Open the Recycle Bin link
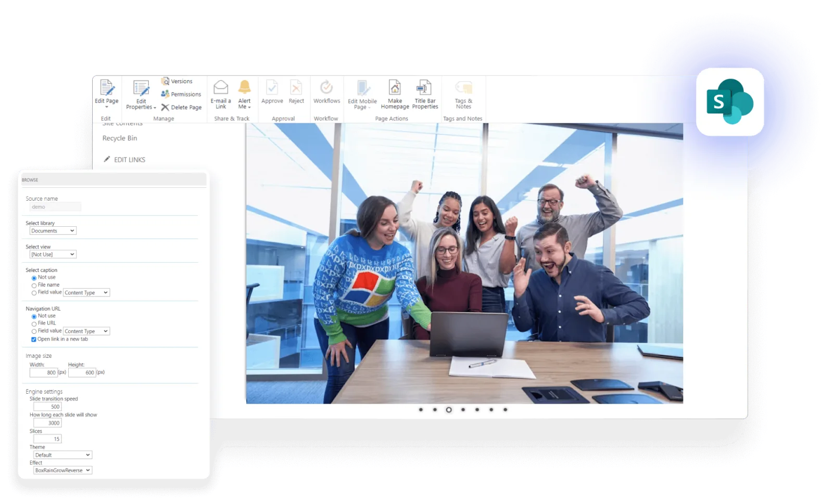Screen dimensions: 833x504 pos(120,138)
